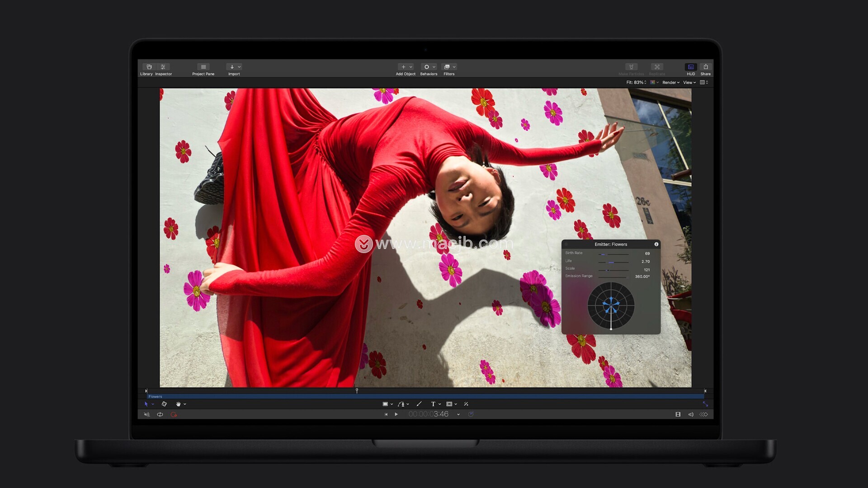Open the Render menu

click(670, 83)
